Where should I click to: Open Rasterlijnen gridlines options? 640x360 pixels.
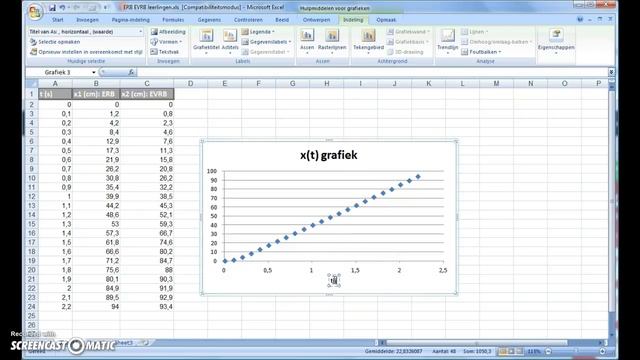(x=332, y=42)
